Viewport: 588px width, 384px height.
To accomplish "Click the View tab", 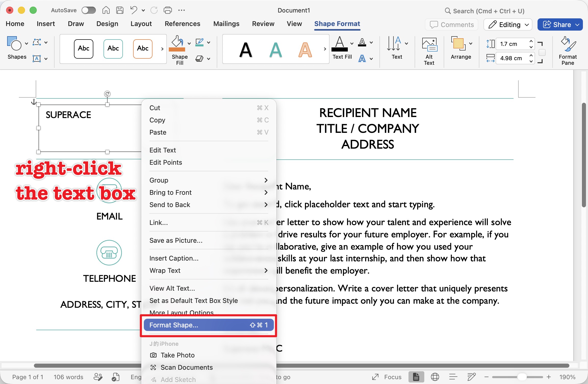I will (294, 24).
